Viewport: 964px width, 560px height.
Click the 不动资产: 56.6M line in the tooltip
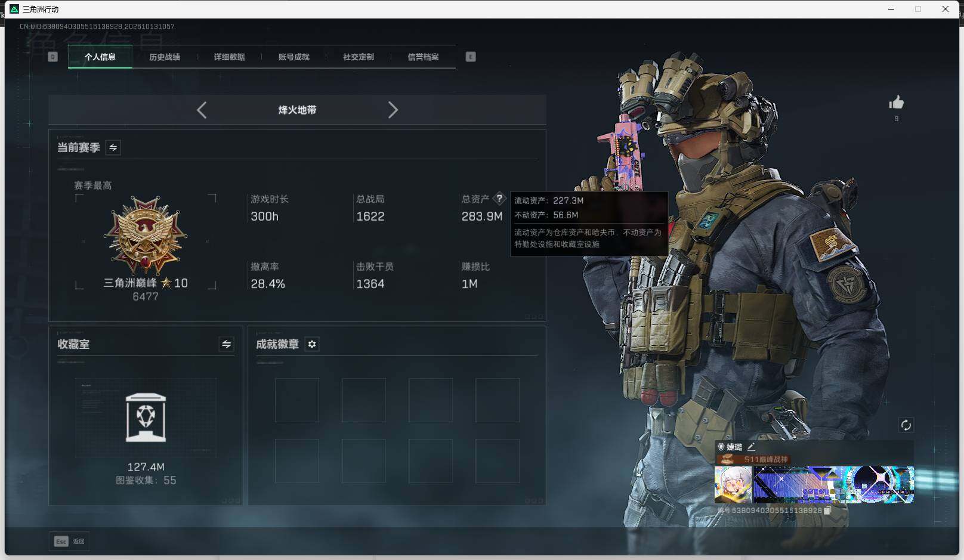point(546,215)
